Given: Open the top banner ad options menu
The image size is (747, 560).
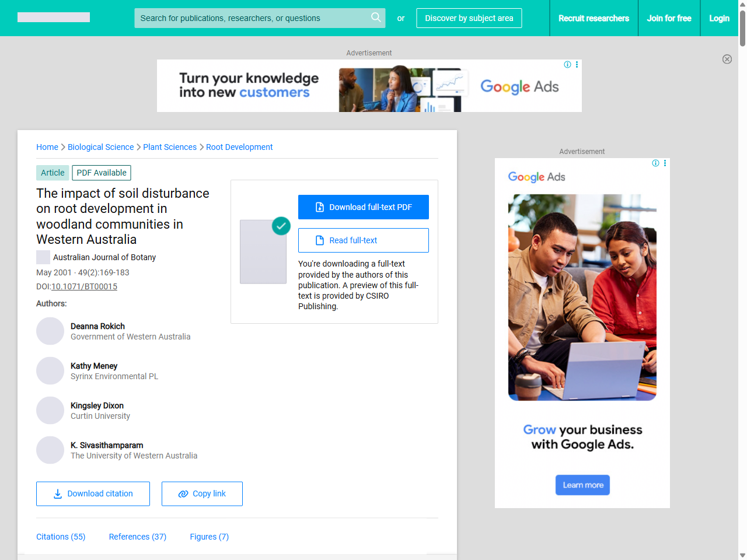Looking at the screenshot, I should pos(577,65).
